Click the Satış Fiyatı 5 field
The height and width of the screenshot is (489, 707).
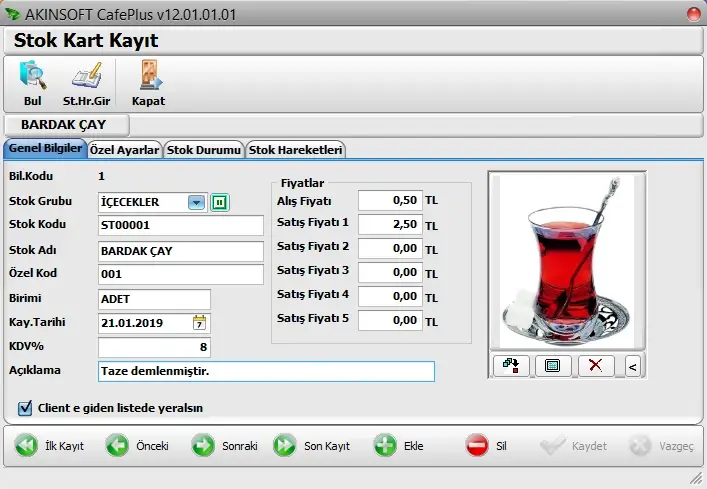coord(390,320)
